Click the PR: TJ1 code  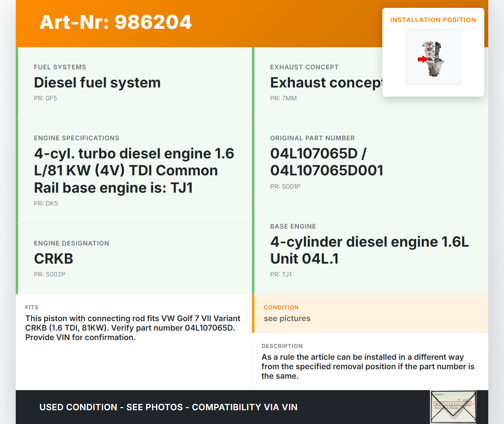281,275
